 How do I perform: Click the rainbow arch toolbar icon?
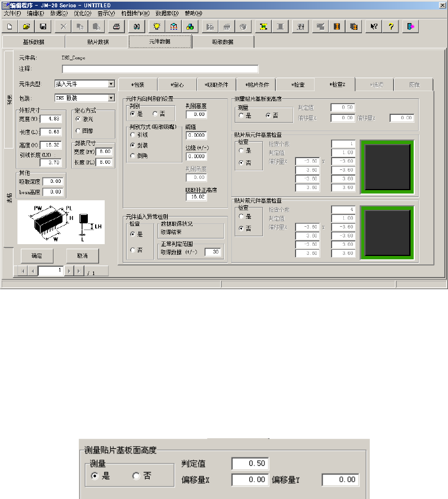(173, 26)
